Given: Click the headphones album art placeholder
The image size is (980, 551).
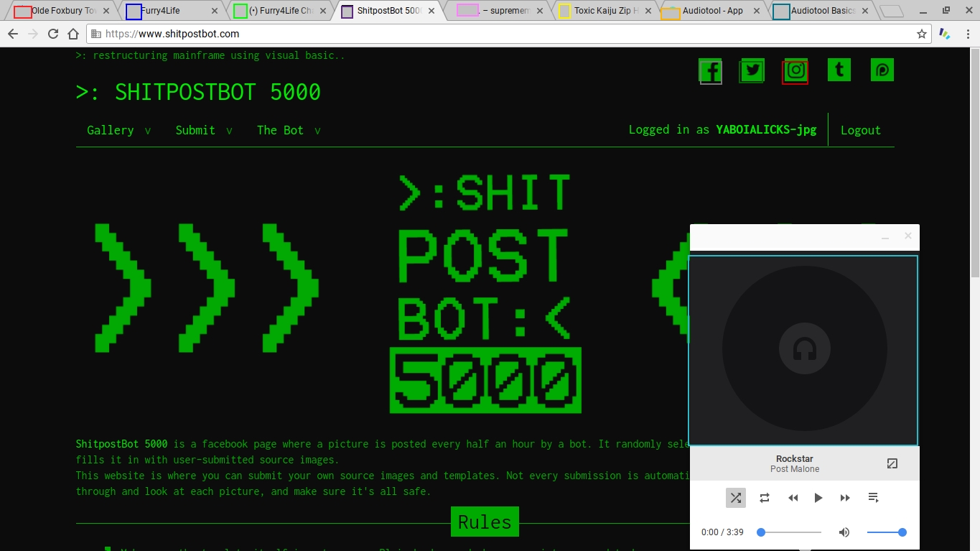Looking at the screenshot, I should pos(804,349).
